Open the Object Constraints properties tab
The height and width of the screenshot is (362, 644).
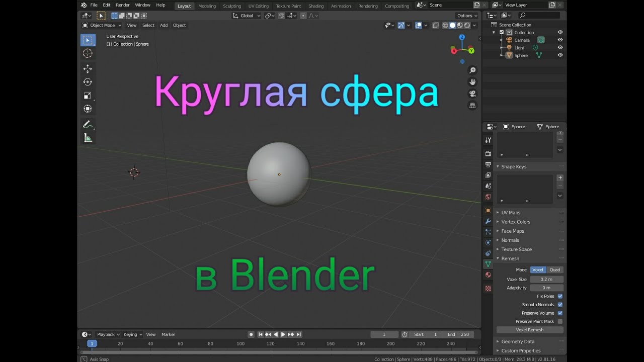[488, 253]
